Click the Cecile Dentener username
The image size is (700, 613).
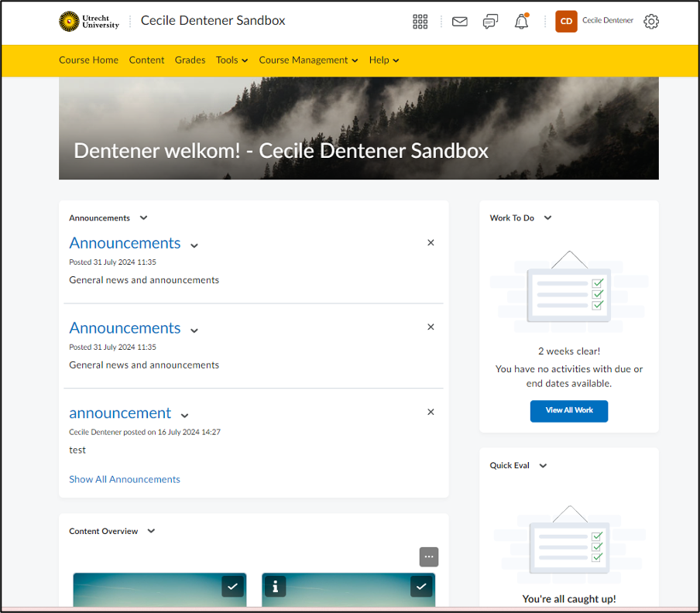608,21
